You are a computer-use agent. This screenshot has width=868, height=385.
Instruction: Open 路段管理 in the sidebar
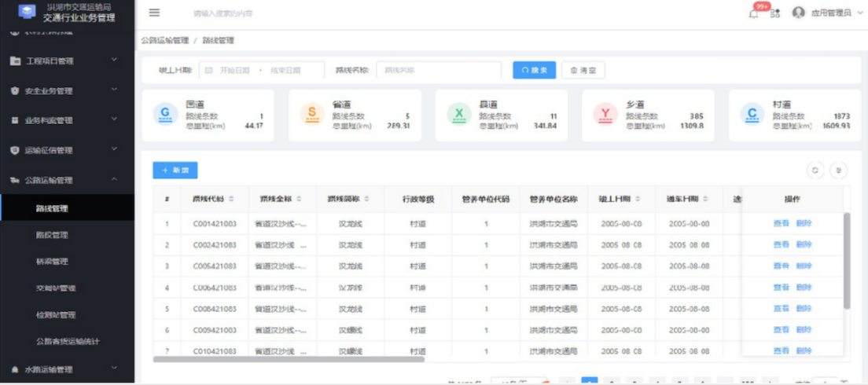52,235
